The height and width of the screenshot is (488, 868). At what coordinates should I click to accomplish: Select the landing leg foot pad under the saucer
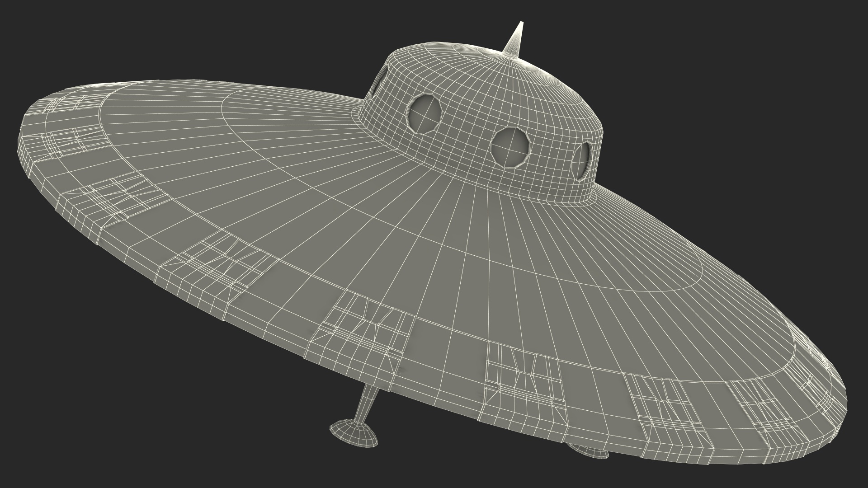point(354,433)
